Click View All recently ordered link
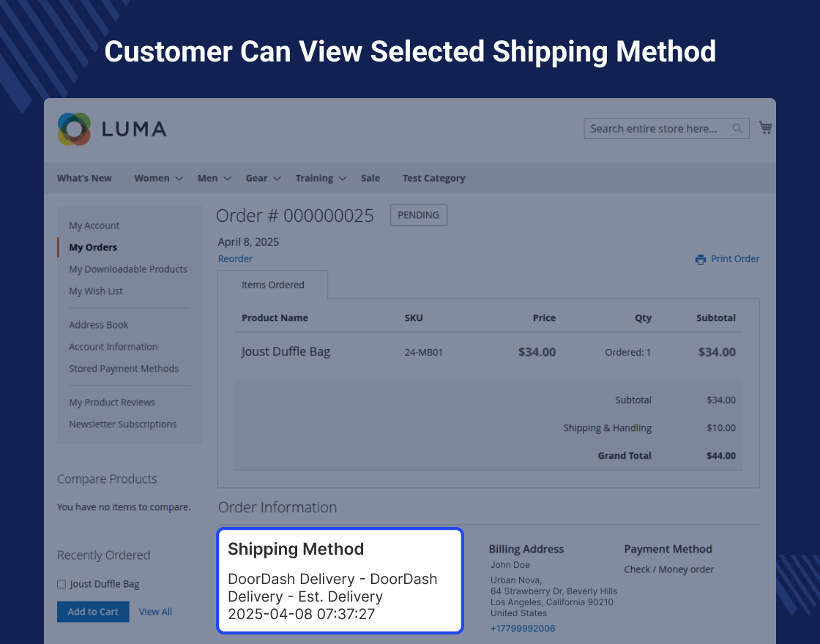Image resolution: width=820 pixels, height=644 pixels. 155,612
